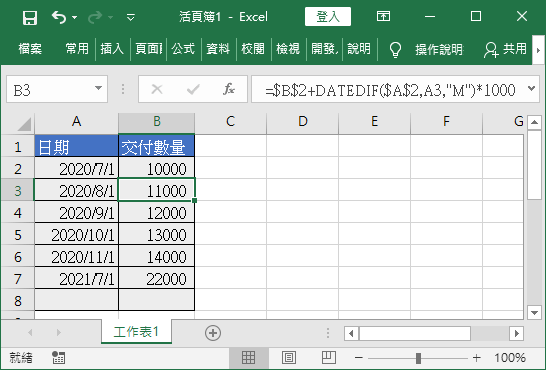Click the 操作說明 search box
Image resolution: width=546 pixels, height=370 pixels.
coord(439,49)
